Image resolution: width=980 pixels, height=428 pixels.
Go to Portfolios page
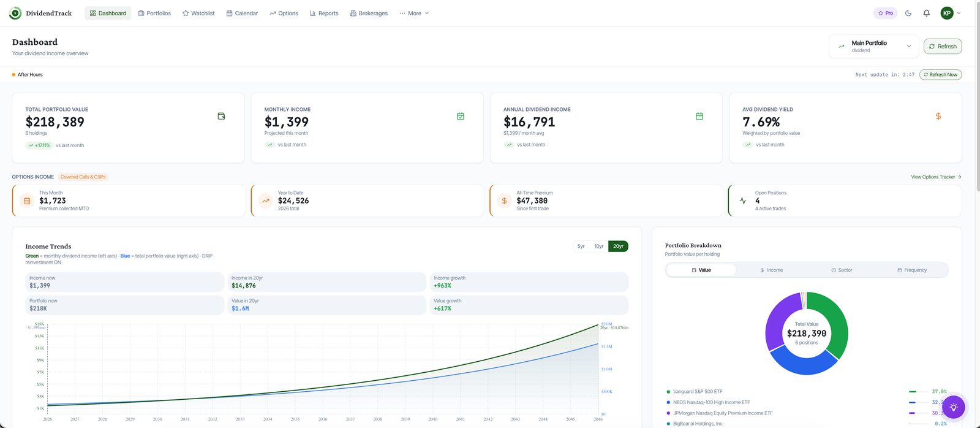tap(154, 13)
